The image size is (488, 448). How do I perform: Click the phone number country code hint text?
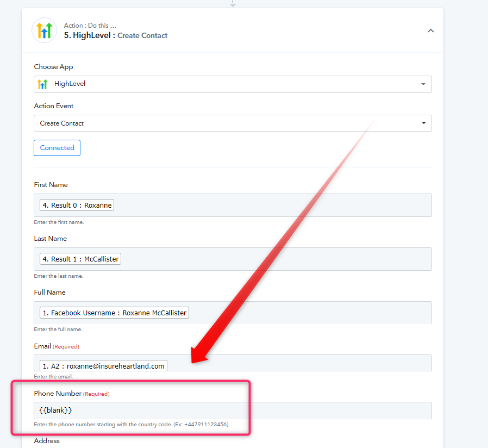(x=131, y=424)
